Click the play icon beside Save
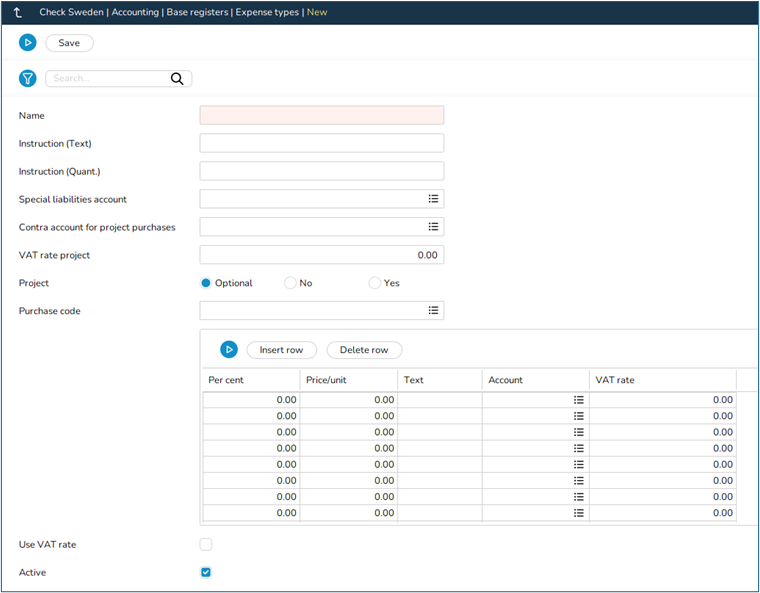The height and width of the screenshot is (593, 760). (28, 43)
